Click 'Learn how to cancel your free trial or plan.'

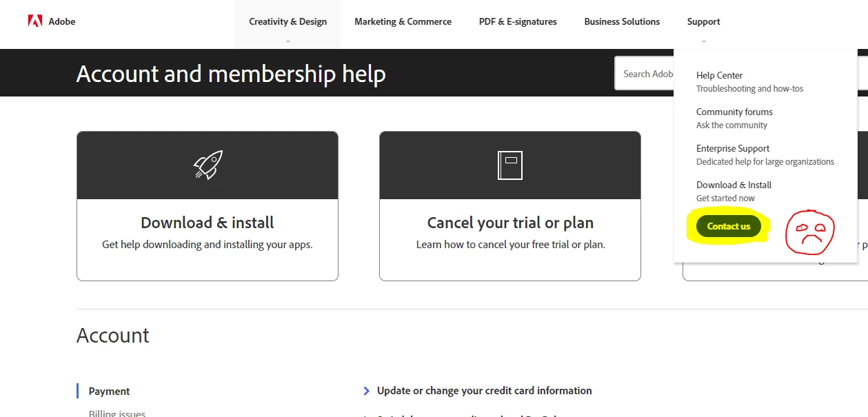coord(511,244)
